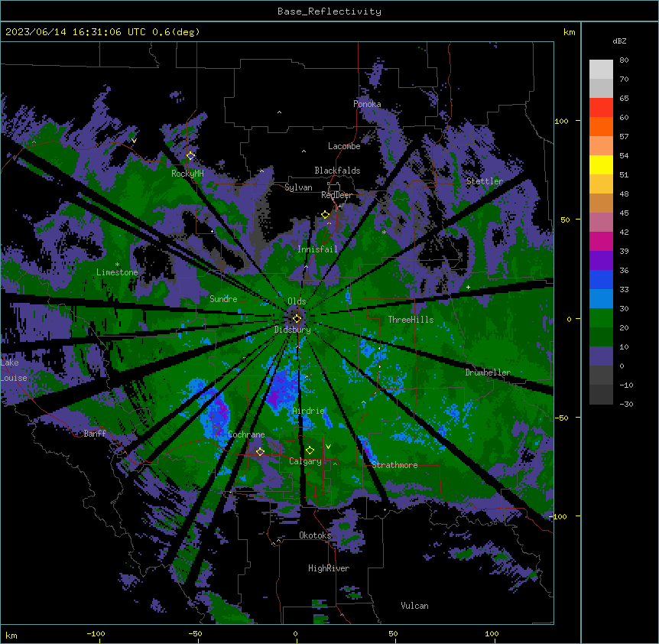Click the Innisfail town label
The height and width of the screenshot is (644, 659).
[x=317, y=249]
